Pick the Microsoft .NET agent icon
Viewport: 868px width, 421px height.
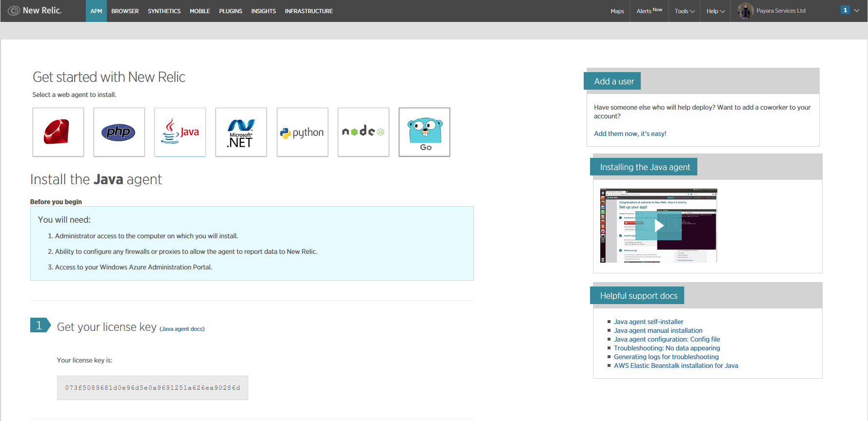tap(241, 132)
